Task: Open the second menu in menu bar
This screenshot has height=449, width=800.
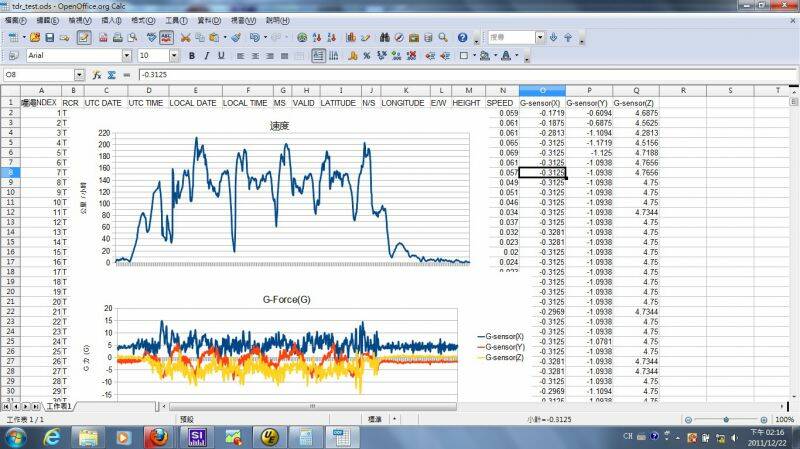Action: point(47,20)
